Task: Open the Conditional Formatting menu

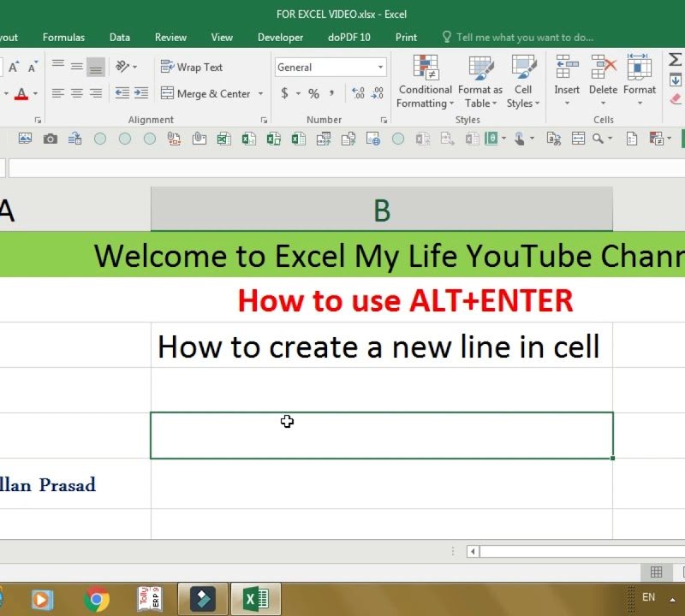Action: 425,81
